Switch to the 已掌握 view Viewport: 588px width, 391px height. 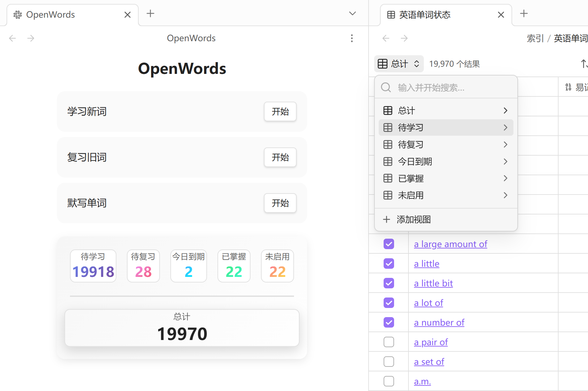[446, 178]
